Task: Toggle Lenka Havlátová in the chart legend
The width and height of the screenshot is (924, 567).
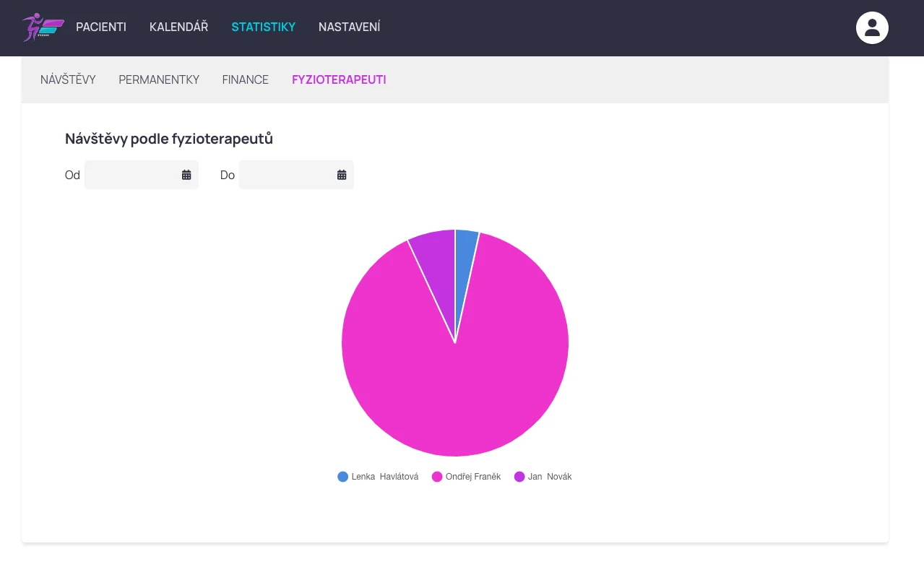Action: point(378,477)
